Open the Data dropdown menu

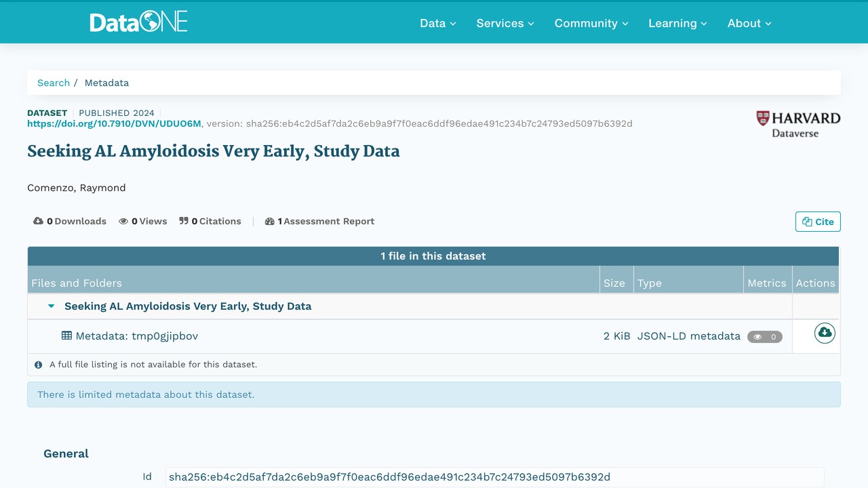click(x=438, y=23)
